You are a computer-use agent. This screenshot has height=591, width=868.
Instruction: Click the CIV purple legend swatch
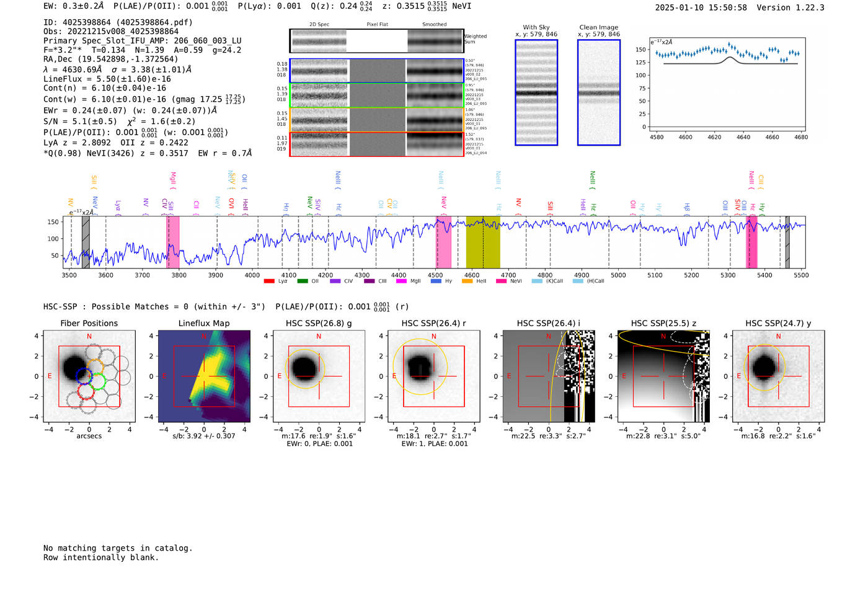(x=335, y=281)
